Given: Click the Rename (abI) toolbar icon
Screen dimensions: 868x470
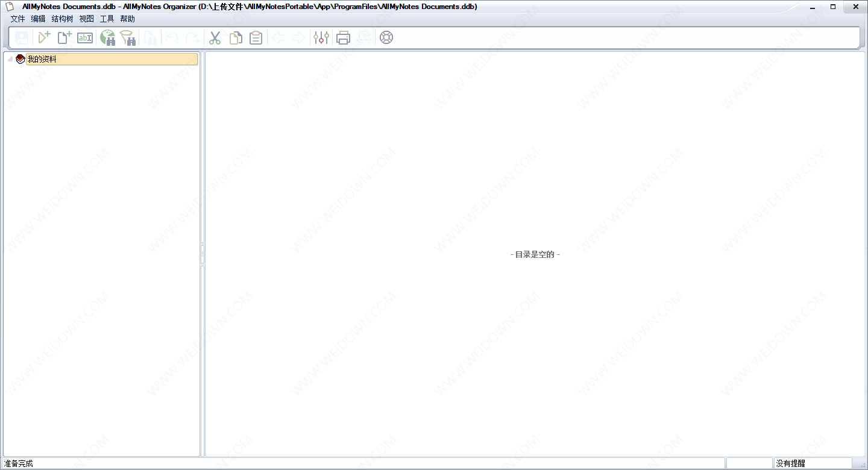Looking at the screenshot, I should 85,38.
